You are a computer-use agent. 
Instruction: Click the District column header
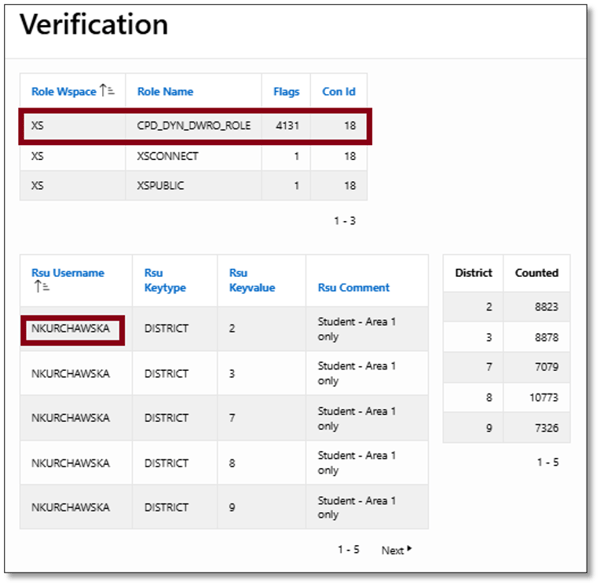[x=473, y=272]
